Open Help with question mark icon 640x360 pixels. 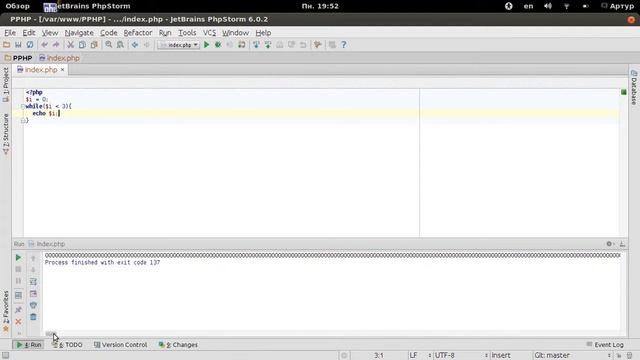[x=344, y=45]
